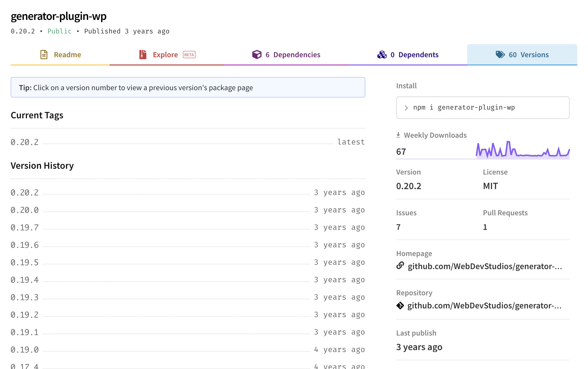Open the Issues count 7 link
This screenshot has height=369, width=588.
[398, 227]
